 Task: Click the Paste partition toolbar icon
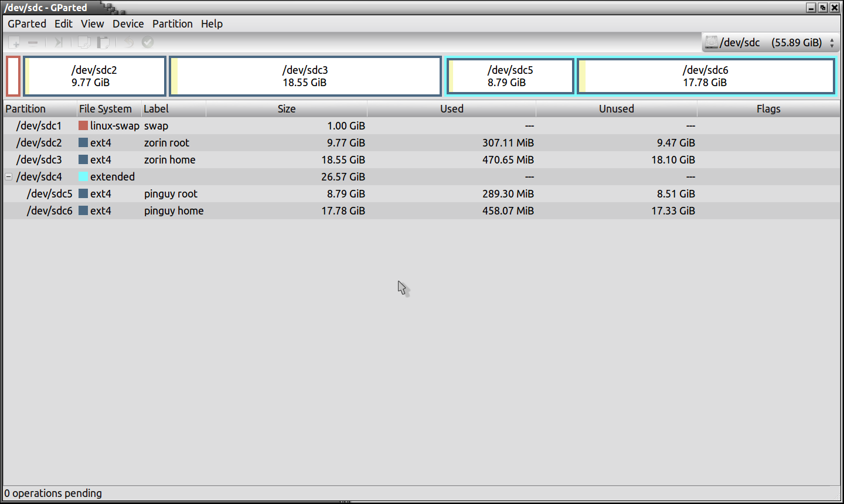point(103,42)
